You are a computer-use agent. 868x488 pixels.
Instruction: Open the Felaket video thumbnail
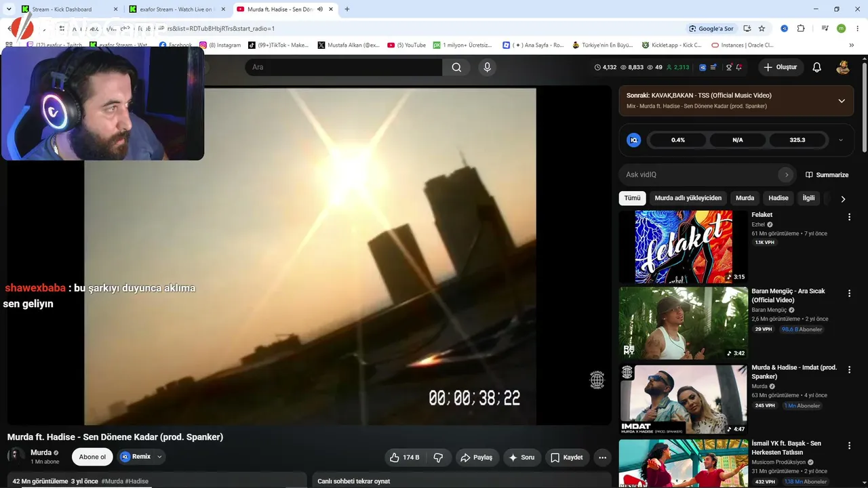[684, 247]
